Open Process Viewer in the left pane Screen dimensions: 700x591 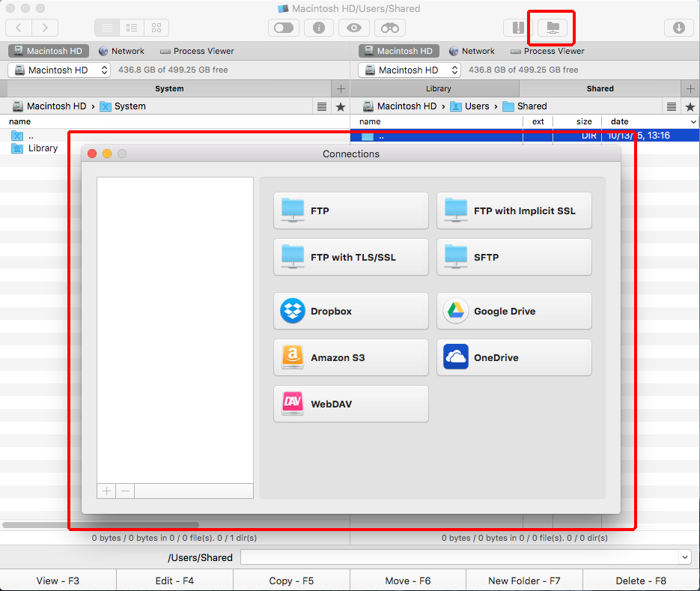pos(197,51)
